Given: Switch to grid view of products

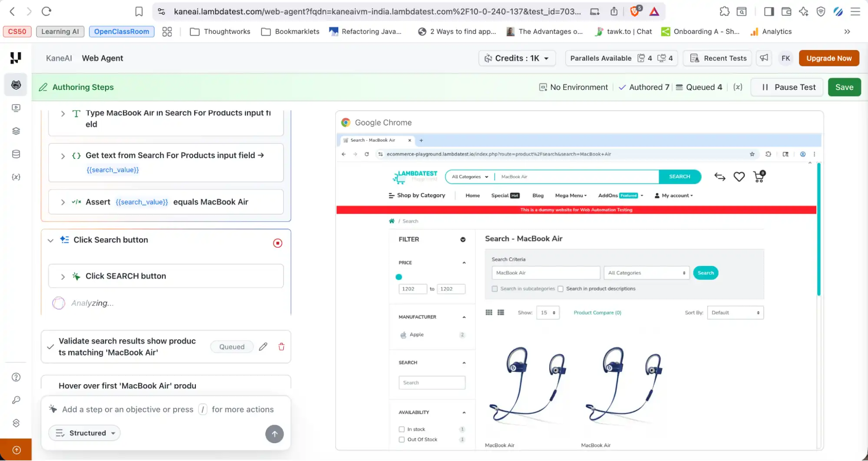Looking at the screenshot, I should click(x=489, y=312).
